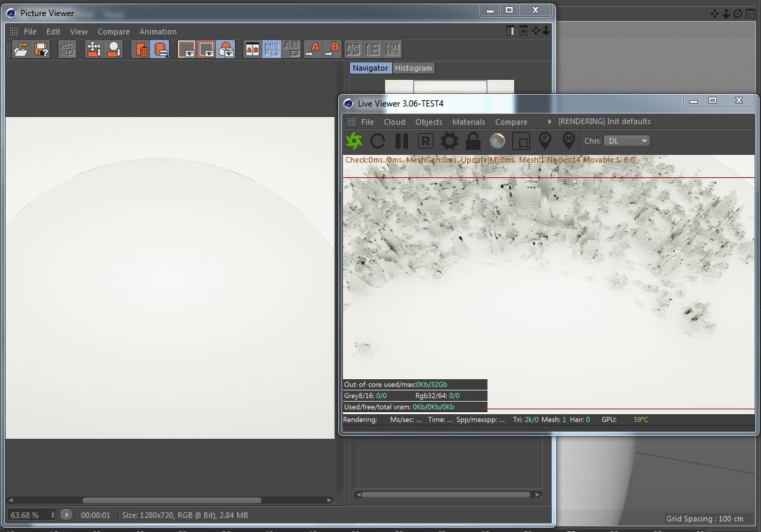Open the View menu in Picture Viewer
The width and height of the screenshot is (761, 532).
79,32
